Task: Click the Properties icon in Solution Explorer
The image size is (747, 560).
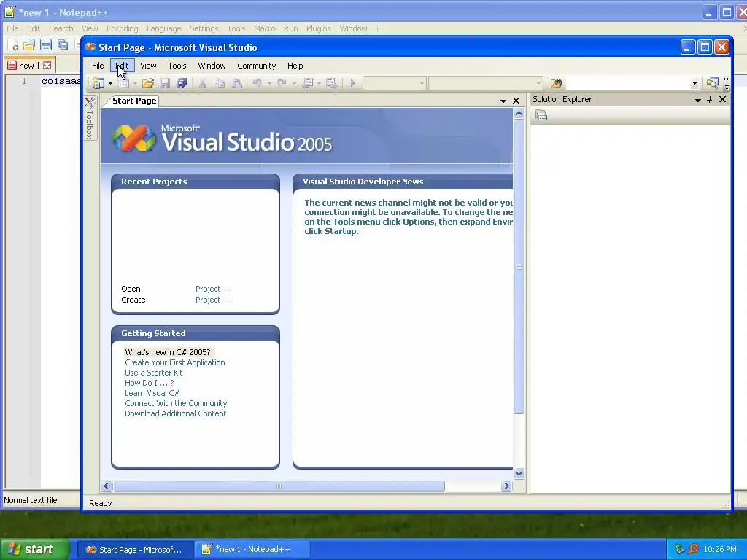Action: tap(541, 115)
